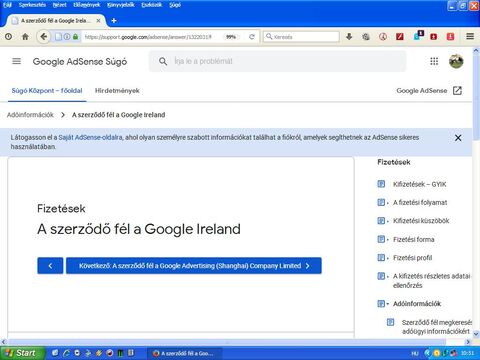The width and height of the screenshot is (480, 360).
Task: Go to next: Google Advertising (Shanghai) Company Limited
Action: [x=194, y=266]
